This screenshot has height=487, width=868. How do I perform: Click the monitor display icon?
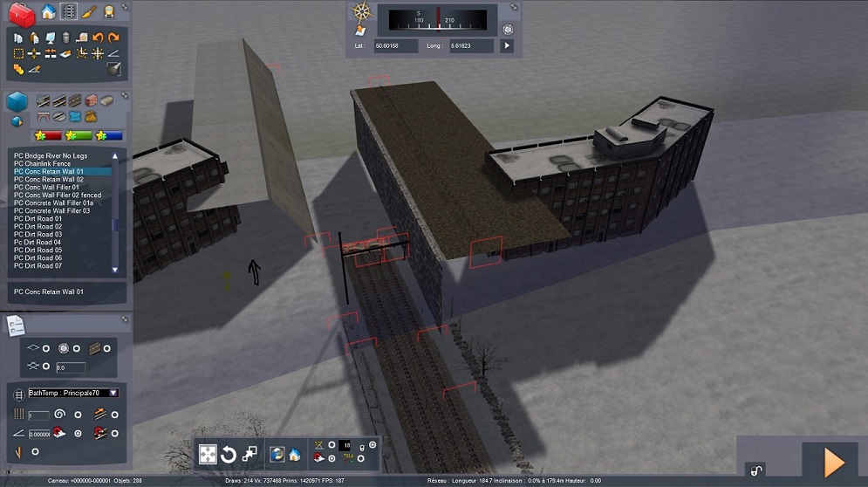coord(51,38)
